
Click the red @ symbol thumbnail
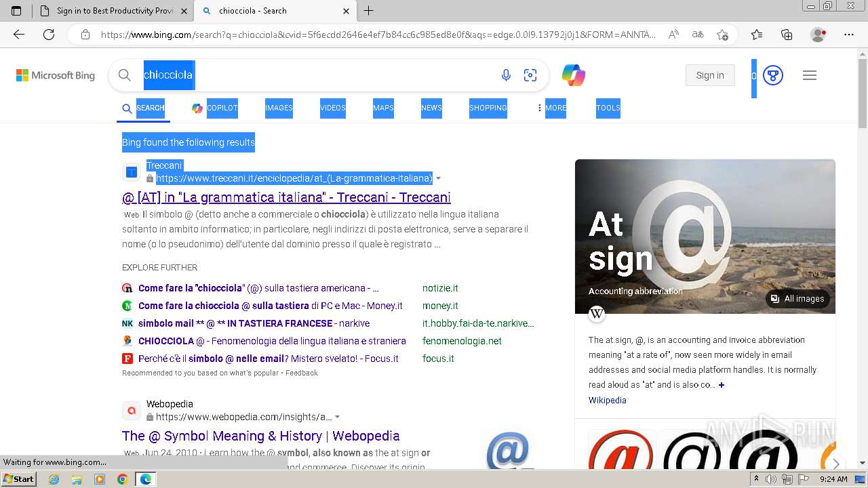pos(620,450)
